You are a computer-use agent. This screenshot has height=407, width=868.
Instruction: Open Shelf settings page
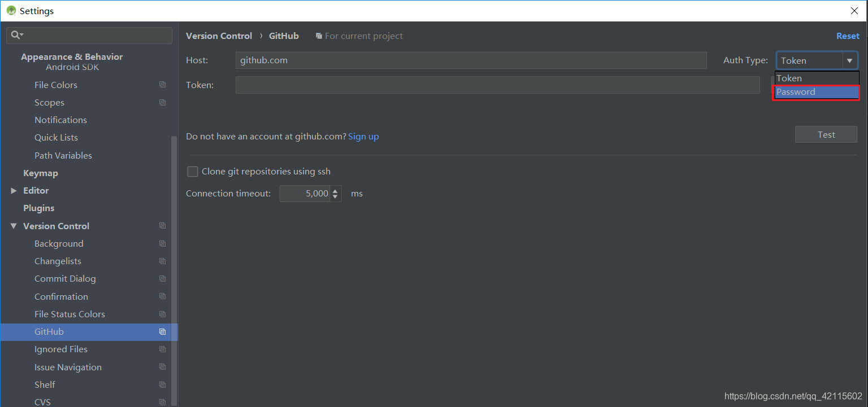[x=45, y=385]
